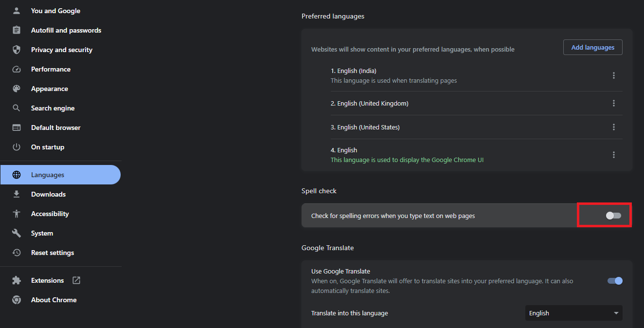Click the Privacy and security shield icon

(x=17, y=50)
